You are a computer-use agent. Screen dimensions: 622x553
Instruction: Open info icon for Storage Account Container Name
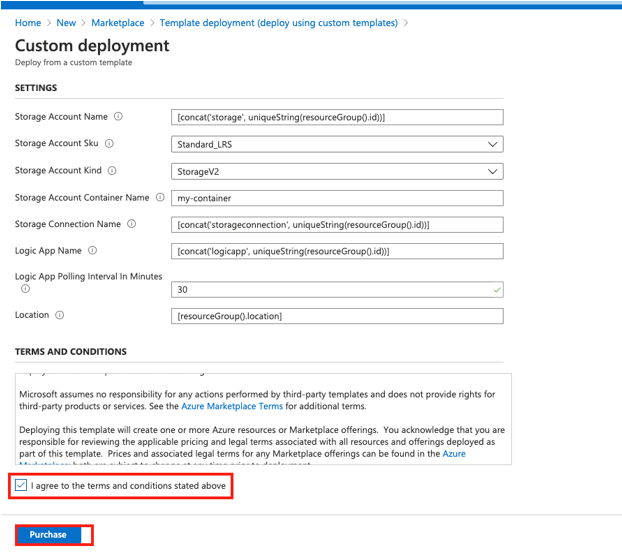click(x=160, y=198)
